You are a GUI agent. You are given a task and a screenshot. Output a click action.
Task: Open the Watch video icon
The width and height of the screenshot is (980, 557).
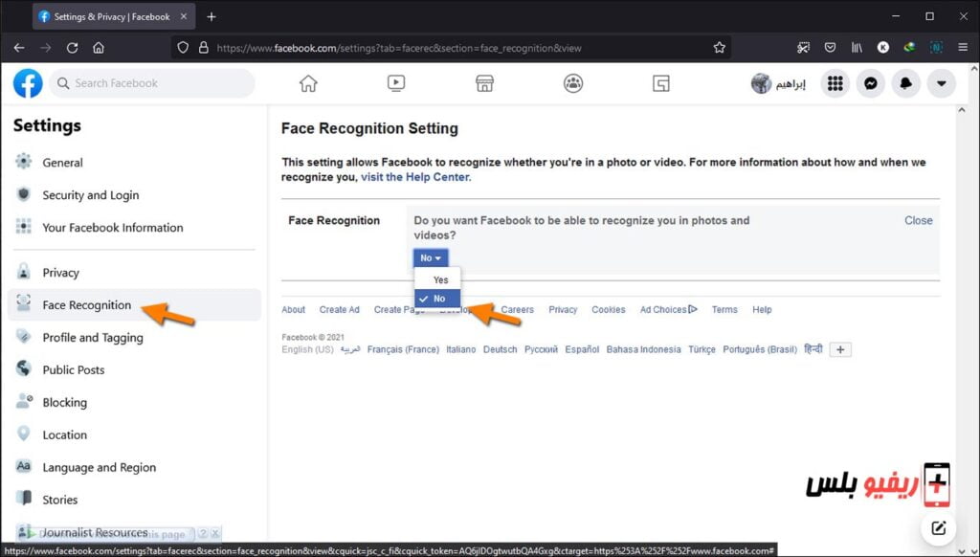(396, 84)
